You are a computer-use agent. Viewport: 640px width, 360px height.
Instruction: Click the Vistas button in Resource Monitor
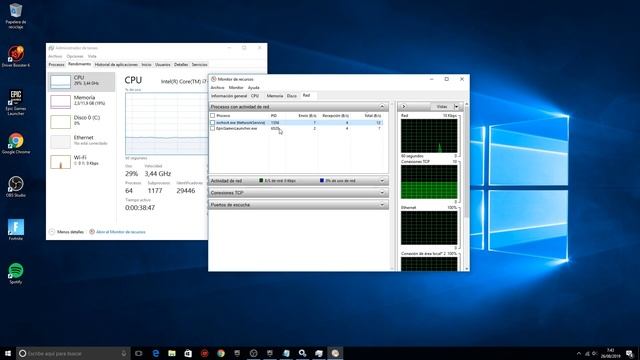[442, 107]
